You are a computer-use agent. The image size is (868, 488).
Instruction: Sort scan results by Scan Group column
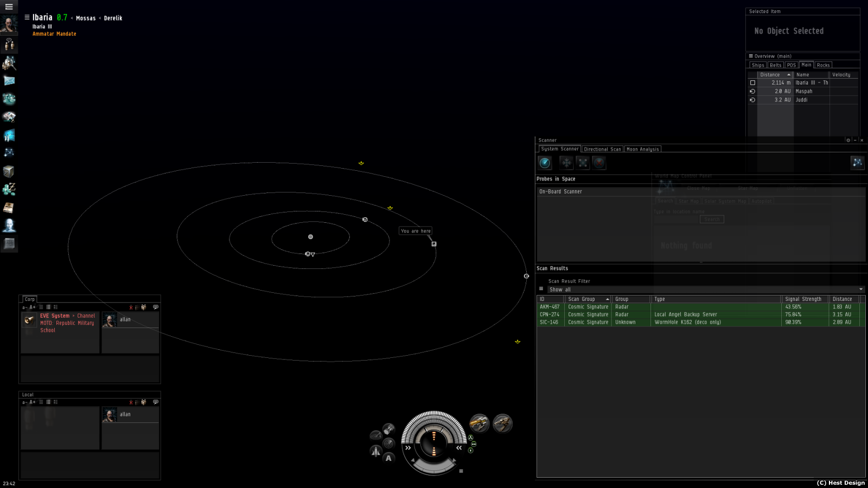588,299
